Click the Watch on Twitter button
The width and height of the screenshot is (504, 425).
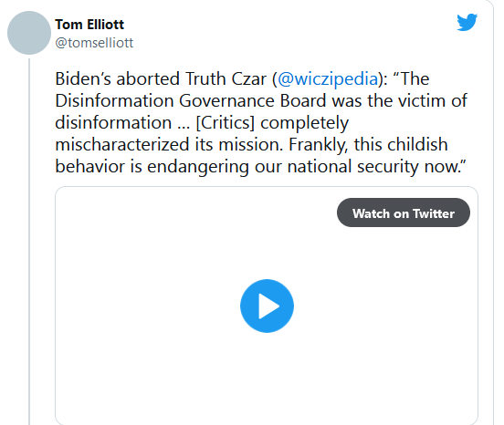pos(404,212)
